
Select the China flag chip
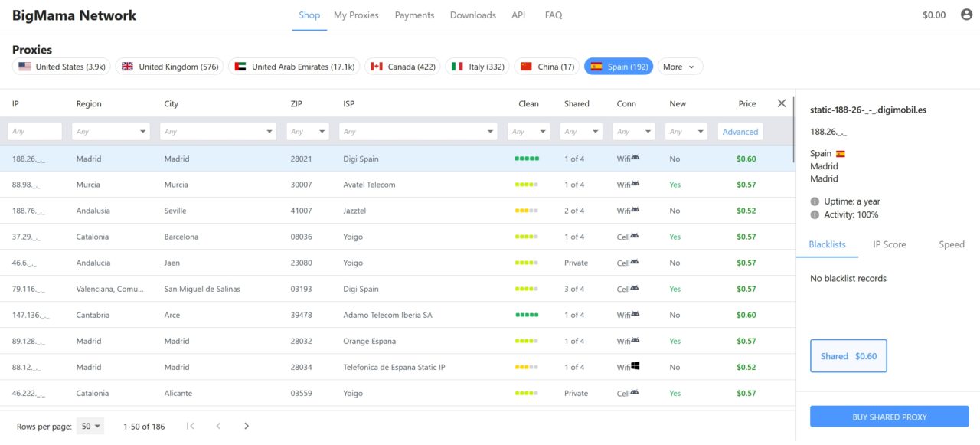pyautogui.click(x=547, y=67)
